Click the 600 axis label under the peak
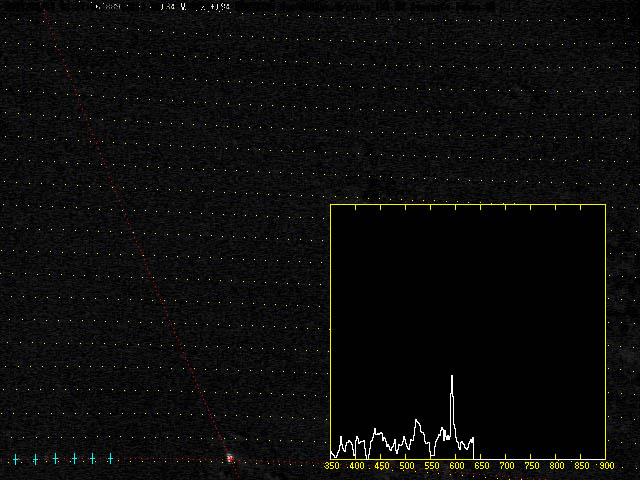 456,466
